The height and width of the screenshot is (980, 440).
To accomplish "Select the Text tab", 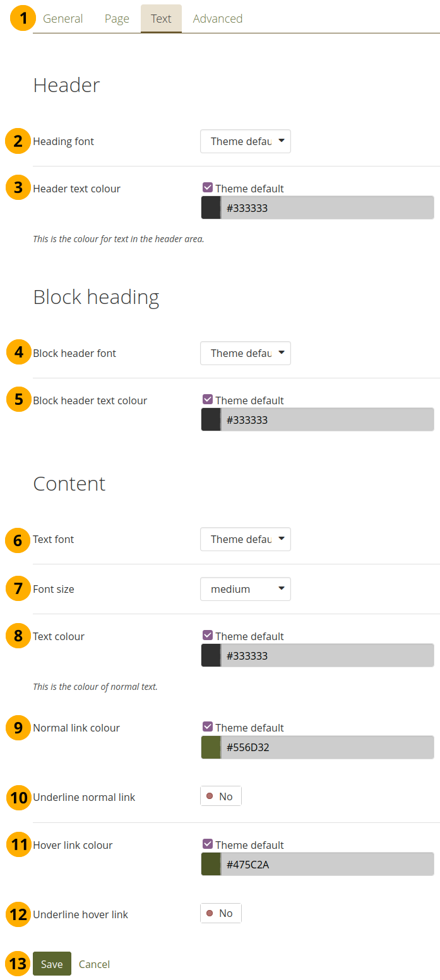I will pyautogui.click(x=161, y=19).
